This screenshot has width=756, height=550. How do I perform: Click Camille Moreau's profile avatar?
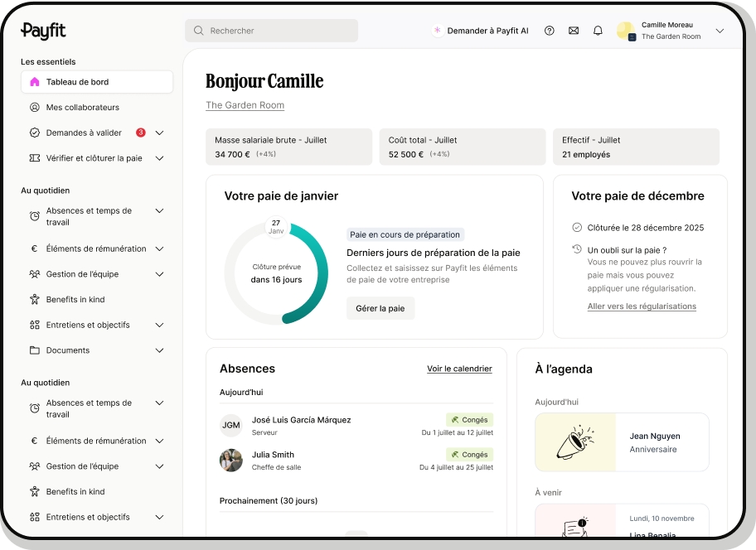coord(627,31)
